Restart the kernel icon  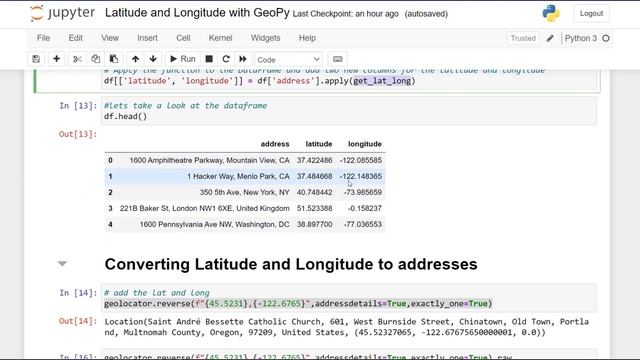[x=226, y=59]
